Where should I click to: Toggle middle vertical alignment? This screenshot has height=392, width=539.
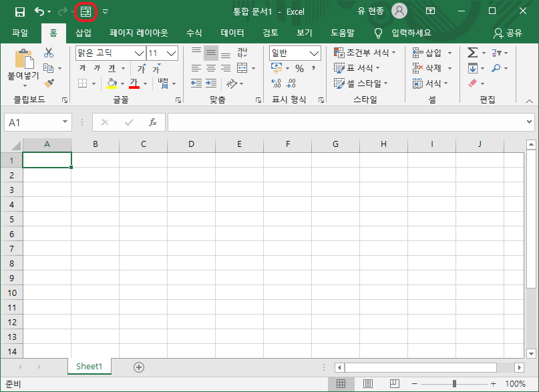(211, 53)
